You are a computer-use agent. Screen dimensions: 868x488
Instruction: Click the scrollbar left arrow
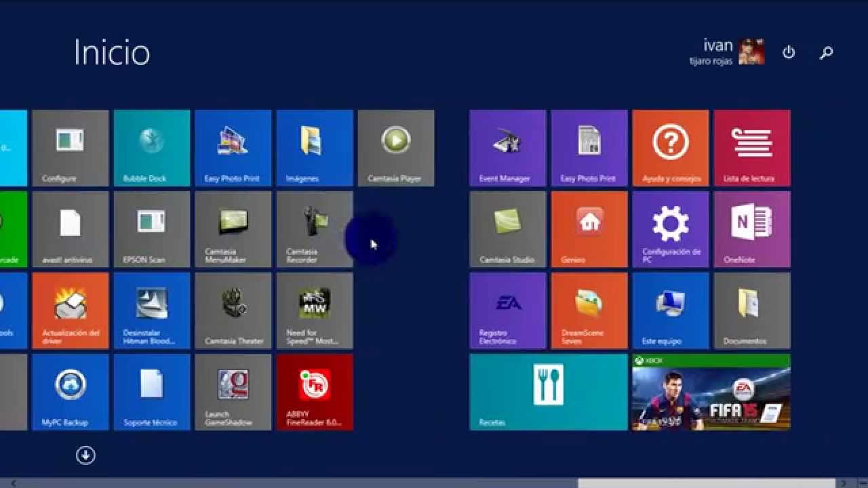tap(13, 483)
